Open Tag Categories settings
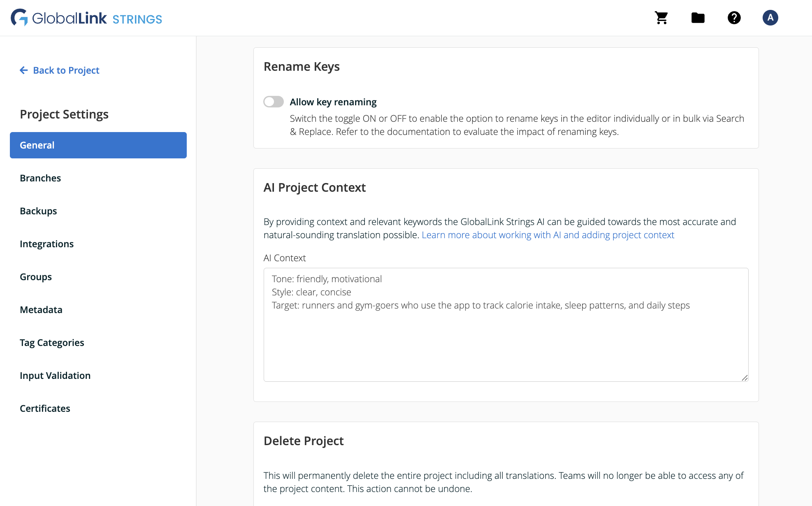The width and height of the screenshot is (812, 506). pos(52,342)
